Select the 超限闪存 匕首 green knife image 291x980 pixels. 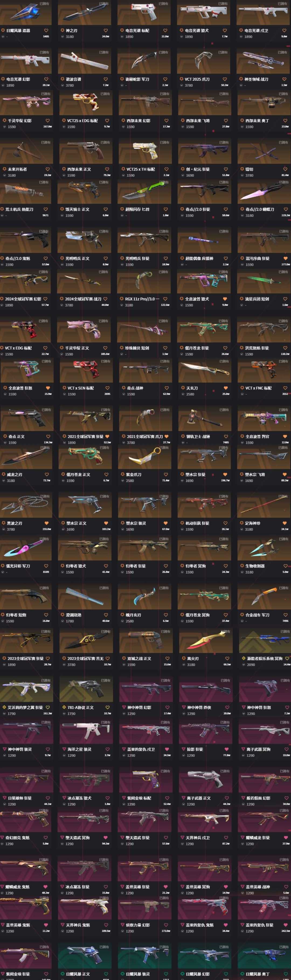pos(145,192)
